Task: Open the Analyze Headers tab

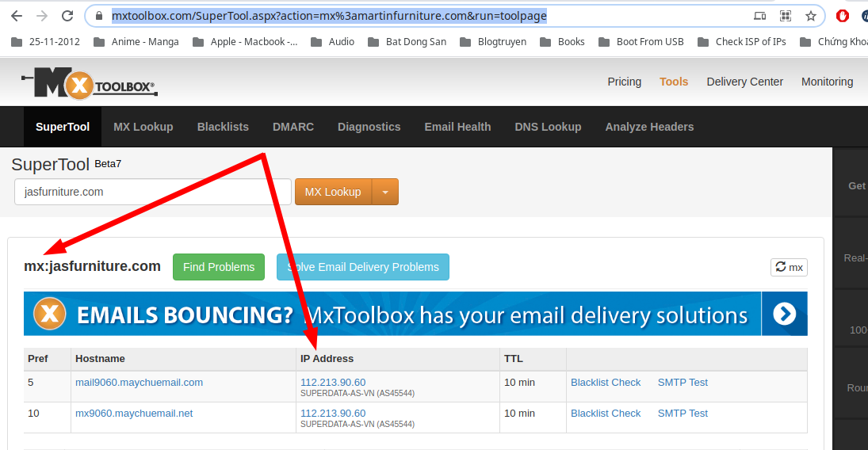Action: tap(649, 127)
